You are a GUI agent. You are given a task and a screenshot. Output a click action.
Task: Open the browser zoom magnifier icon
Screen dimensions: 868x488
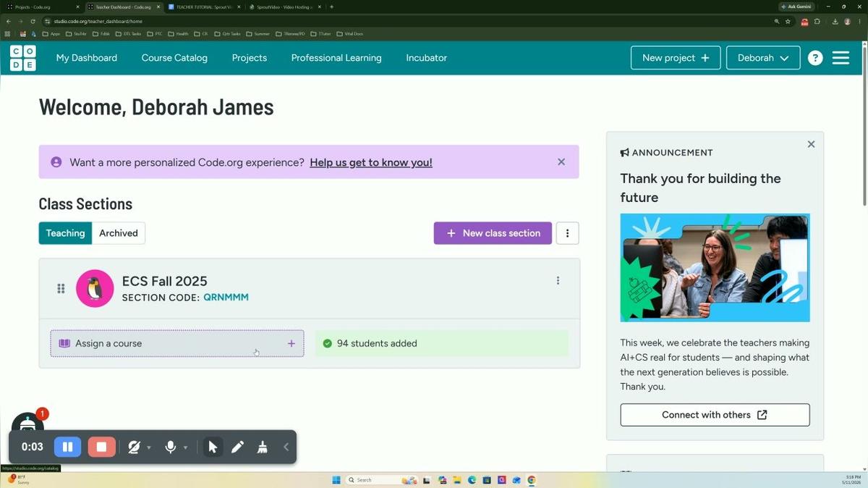coord(777,21)
